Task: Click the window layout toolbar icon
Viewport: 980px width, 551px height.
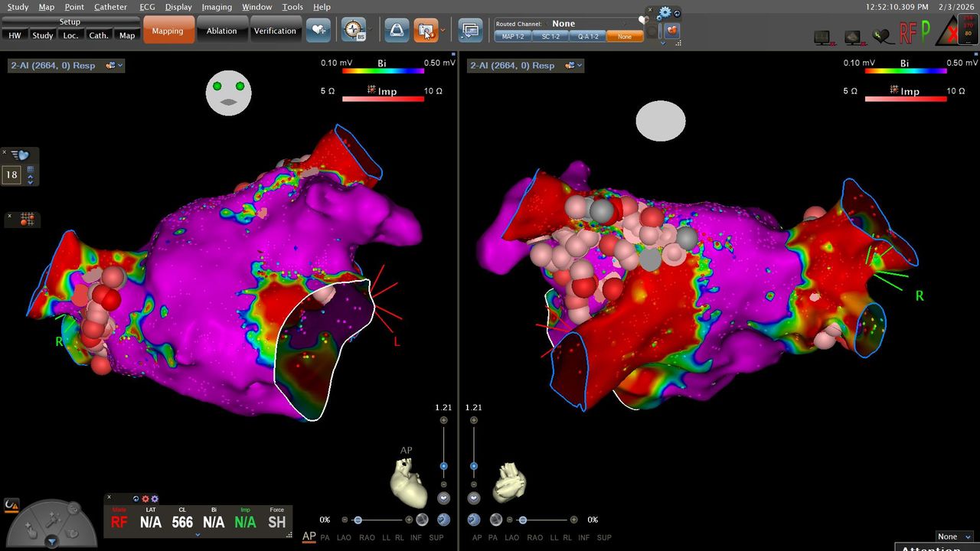Action: coord(469,31)
